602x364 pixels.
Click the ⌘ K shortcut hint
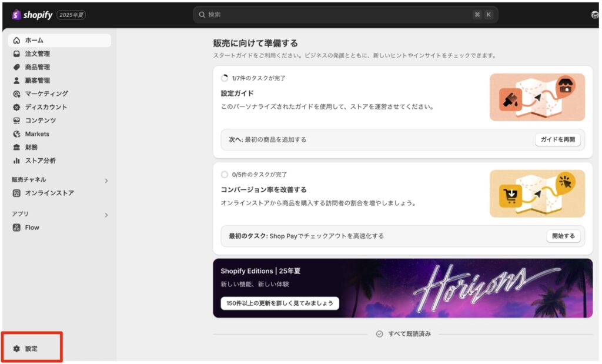pyautogui.click(x=483, y=15)
